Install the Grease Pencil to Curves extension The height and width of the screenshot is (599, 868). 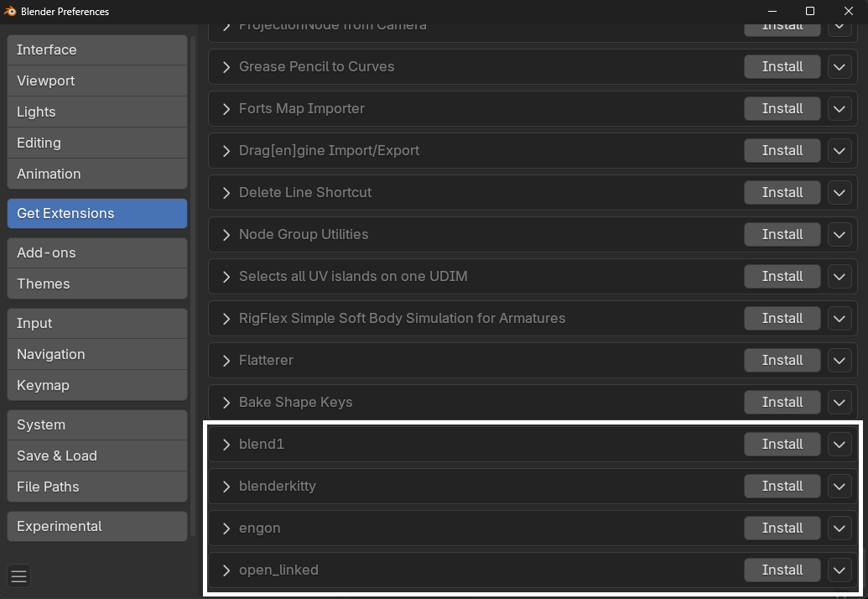tap(782, 66)
